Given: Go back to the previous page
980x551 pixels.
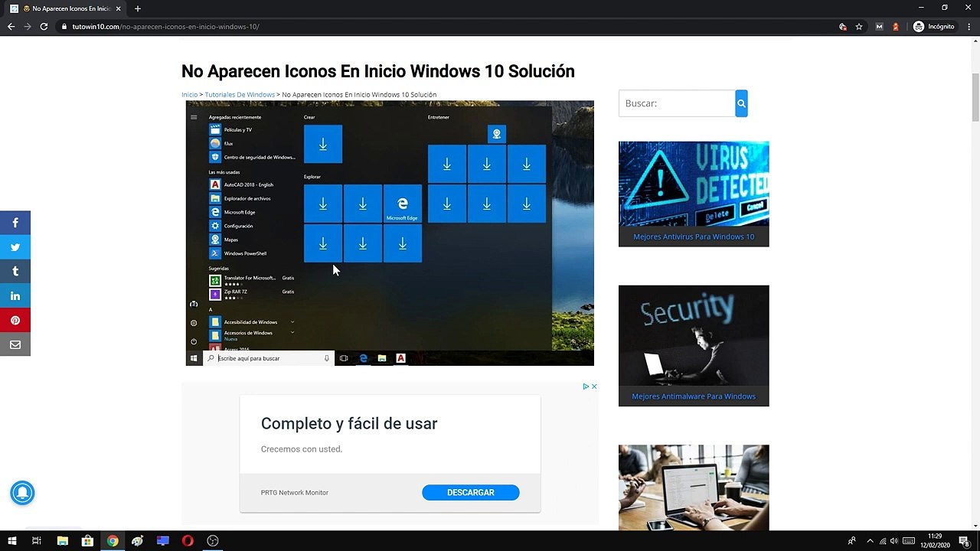Looking at the screenshot, I should pyautogui.click(x=11, y=27).
